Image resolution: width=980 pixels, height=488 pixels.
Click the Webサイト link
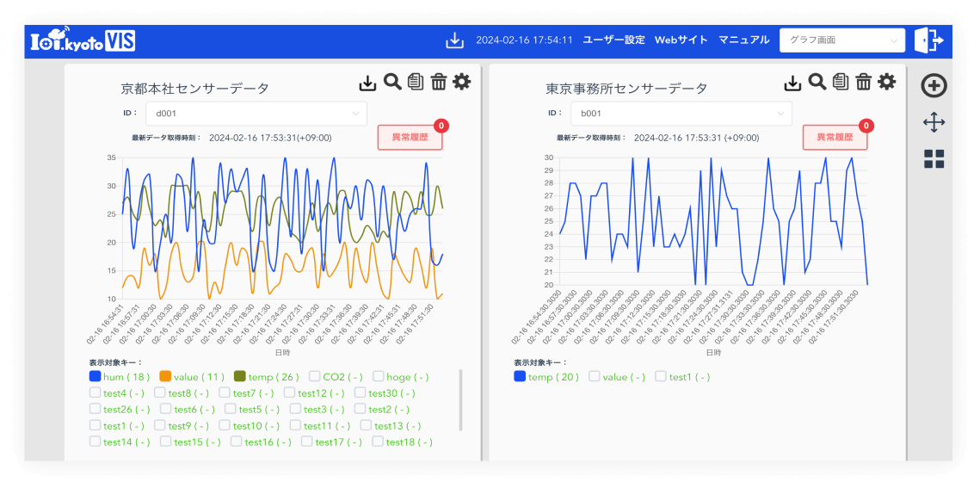[x=681, y=40]
